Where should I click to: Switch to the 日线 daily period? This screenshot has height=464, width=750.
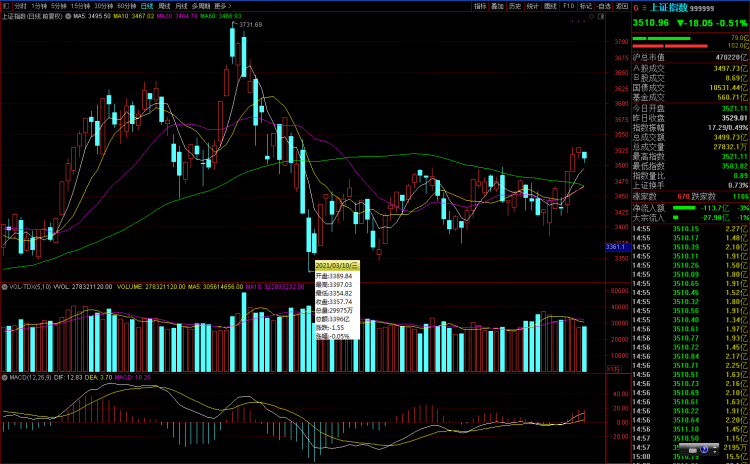146,5
